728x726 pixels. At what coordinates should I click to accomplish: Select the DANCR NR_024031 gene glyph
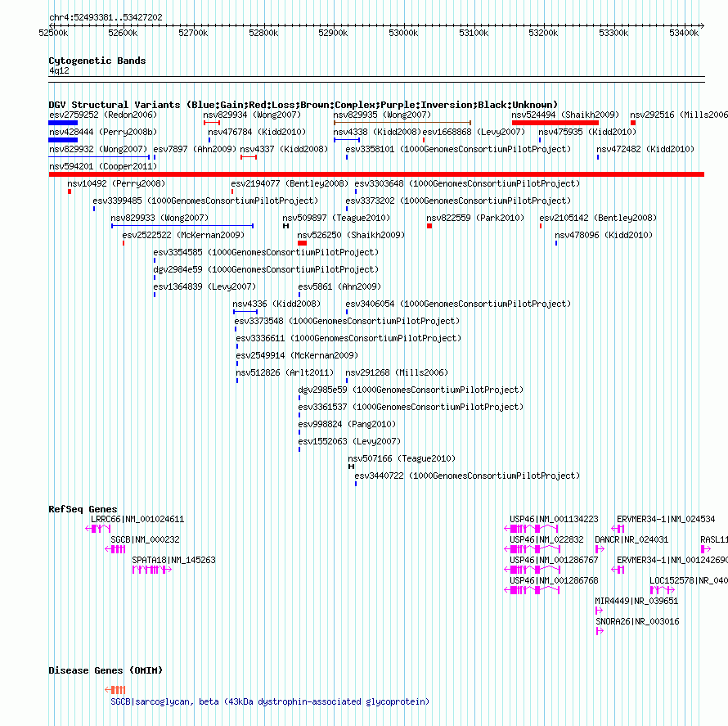600,549
